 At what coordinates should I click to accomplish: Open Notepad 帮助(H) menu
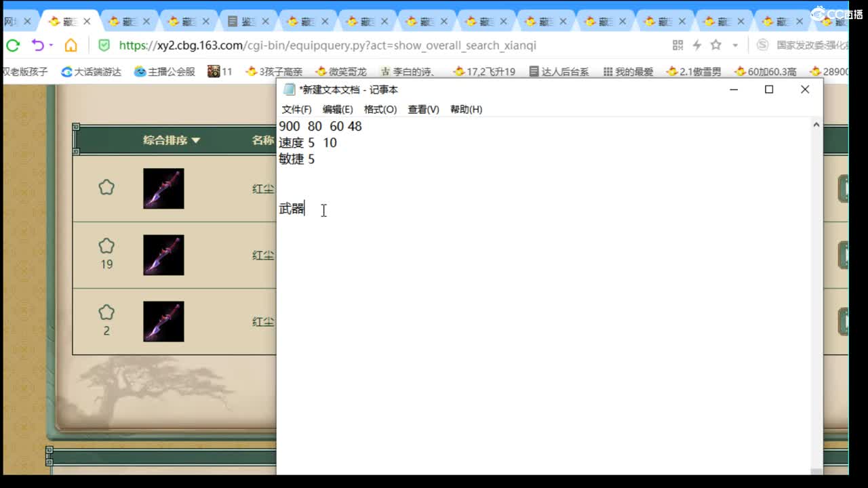click(x=466, y=109)
